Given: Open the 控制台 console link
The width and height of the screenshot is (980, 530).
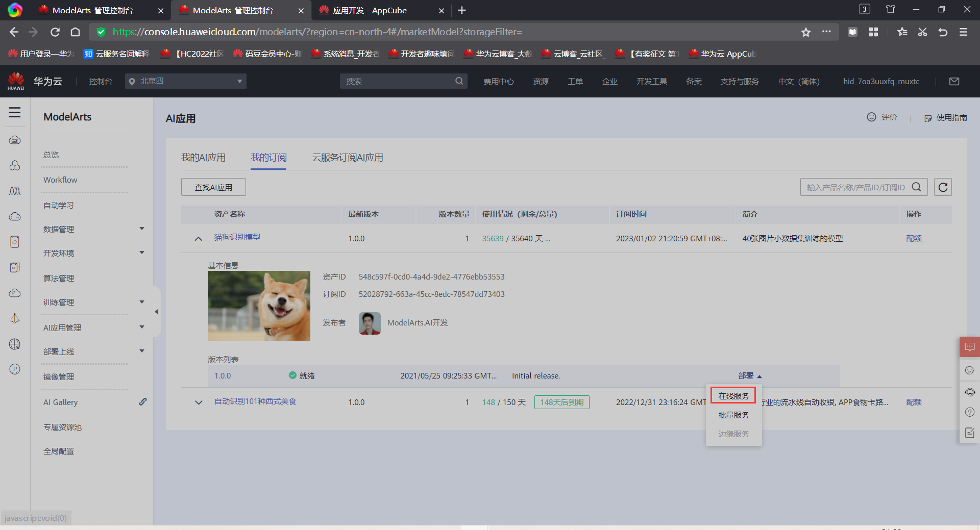Looking at the screenshot, I should [101, 81].
